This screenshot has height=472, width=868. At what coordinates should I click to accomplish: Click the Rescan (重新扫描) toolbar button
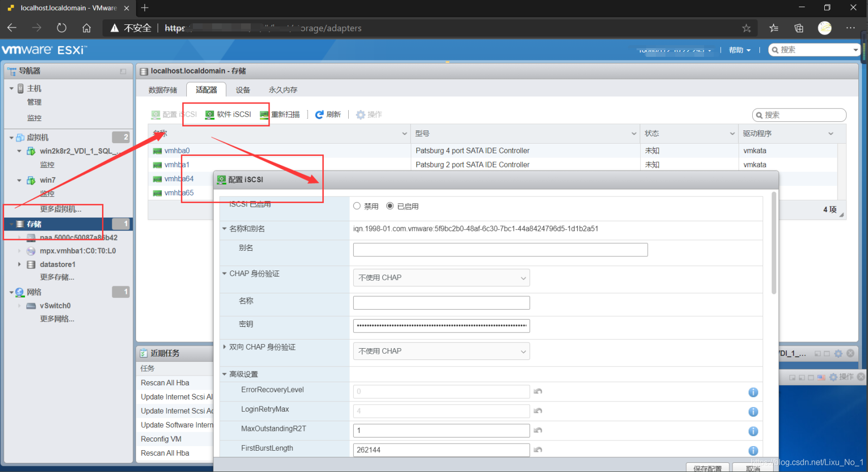click(280, 115)
